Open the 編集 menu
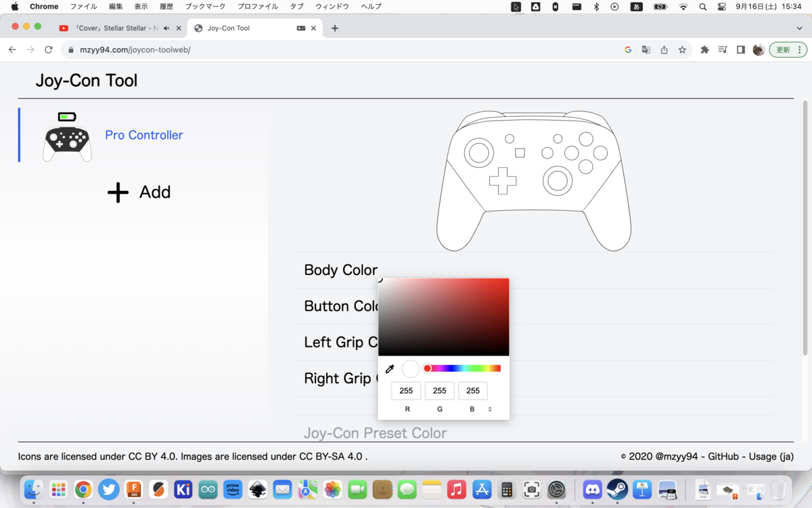The image size is (812, 508). tap(116, 7)
